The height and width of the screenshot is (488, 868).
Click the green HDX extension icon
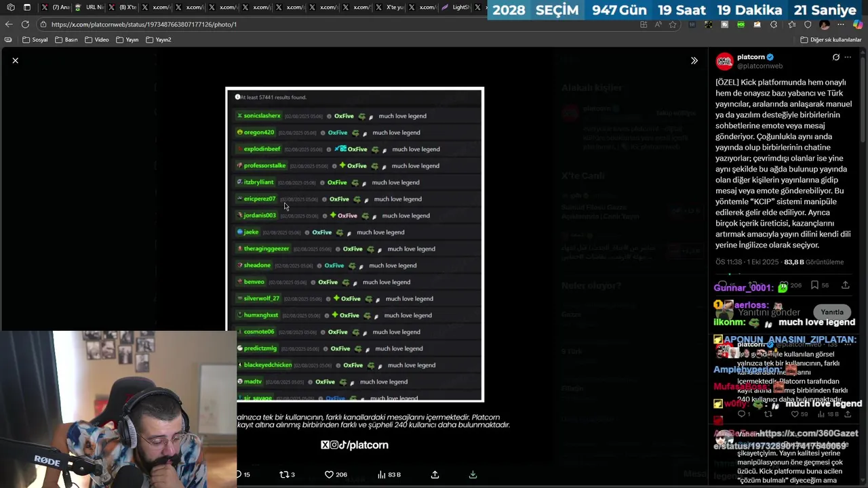coord(741,24)
